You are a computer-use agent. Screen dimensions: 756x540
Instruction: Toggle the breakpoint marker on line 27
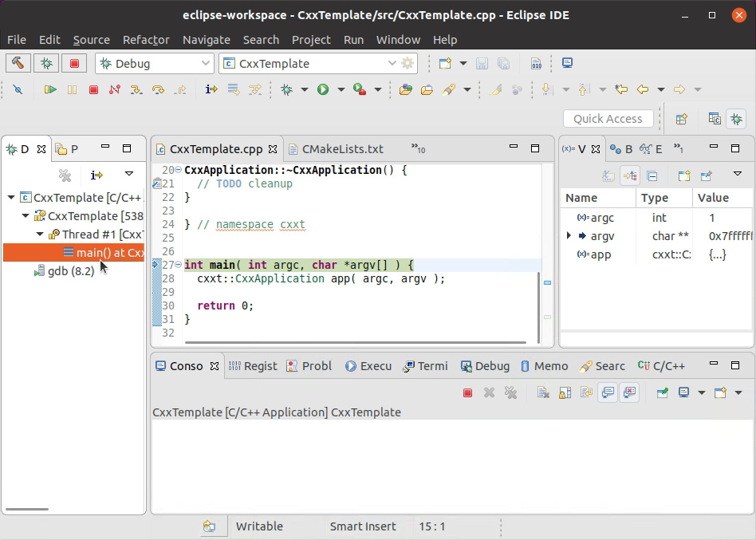[157, 263]
